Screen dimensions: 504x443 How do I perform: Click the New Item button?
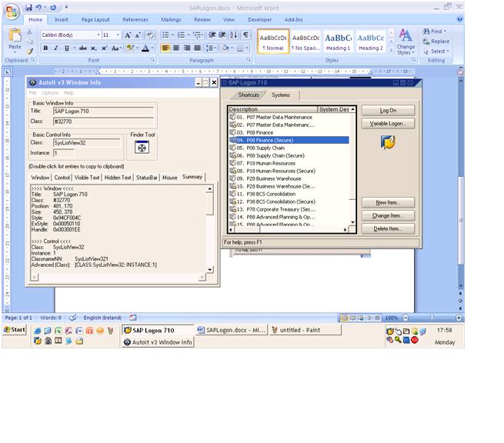[388, 202]
